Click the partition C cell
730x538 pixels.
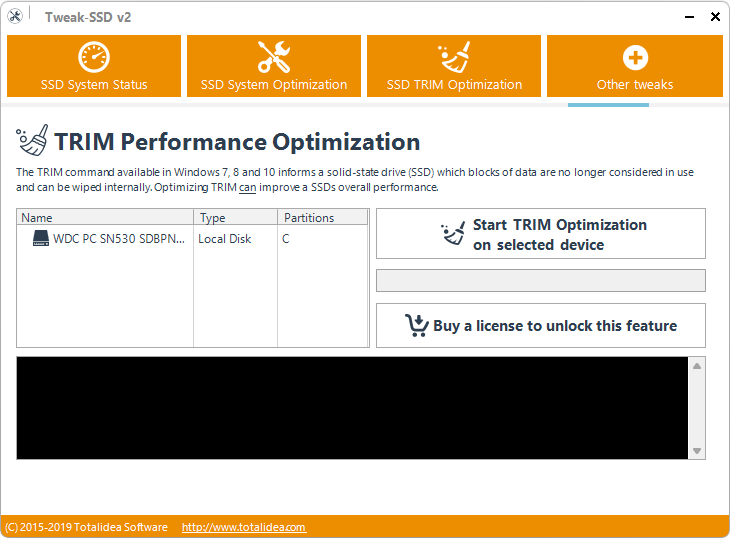[285, 239]
